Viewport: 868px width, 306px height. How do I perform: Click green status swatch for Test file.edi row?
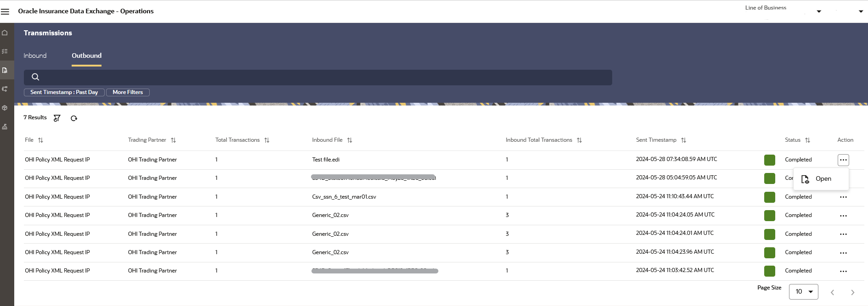point(770,160)
